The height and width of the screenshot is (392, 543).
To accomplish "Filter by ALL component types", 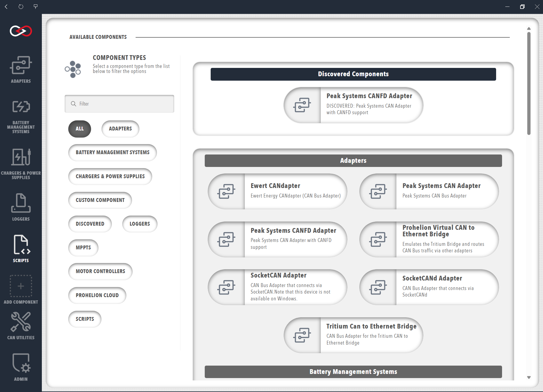I will pos(80,129).
